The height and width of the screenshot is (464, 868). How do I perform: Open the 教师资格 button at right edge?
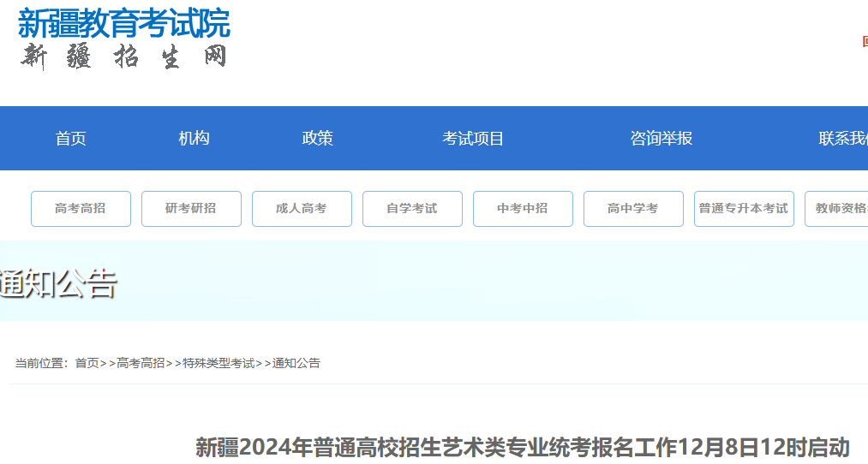point(838,209)
